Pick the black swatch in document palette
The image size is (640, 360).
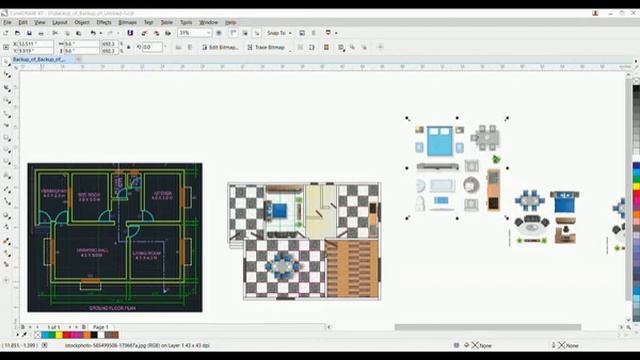point(94,335)
